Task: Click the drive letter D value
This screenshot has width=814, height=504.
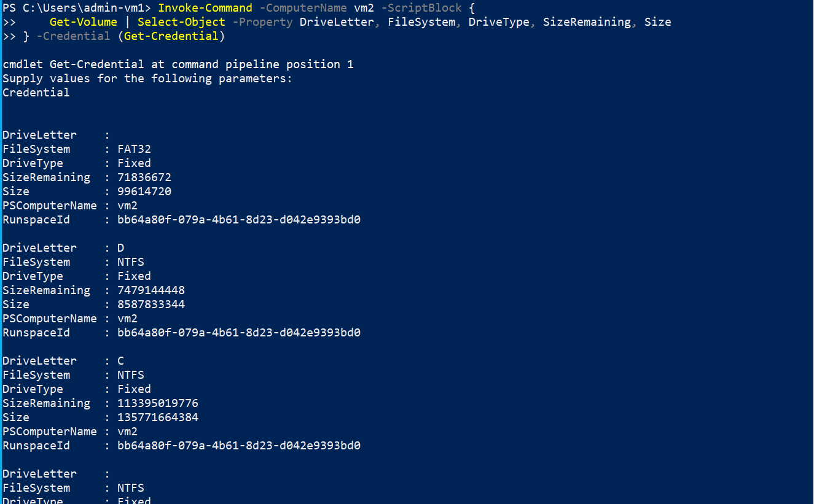Action: point(121,248)
